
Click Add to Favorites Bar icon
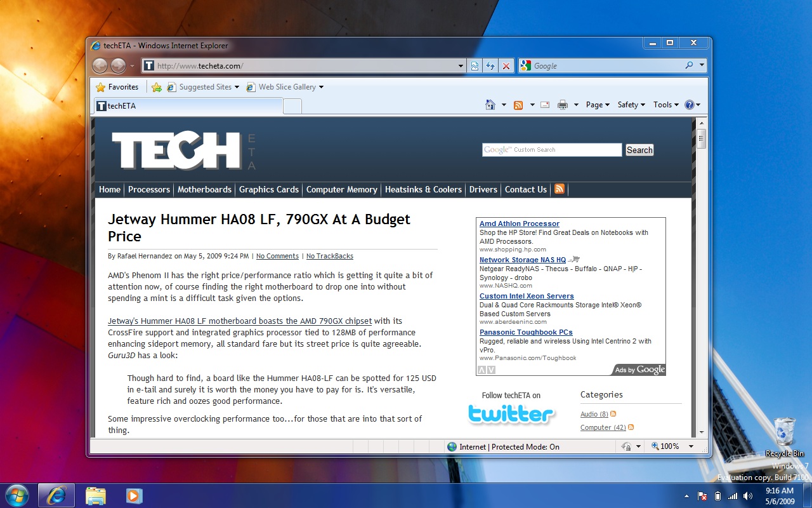click(x=156, y=87)
